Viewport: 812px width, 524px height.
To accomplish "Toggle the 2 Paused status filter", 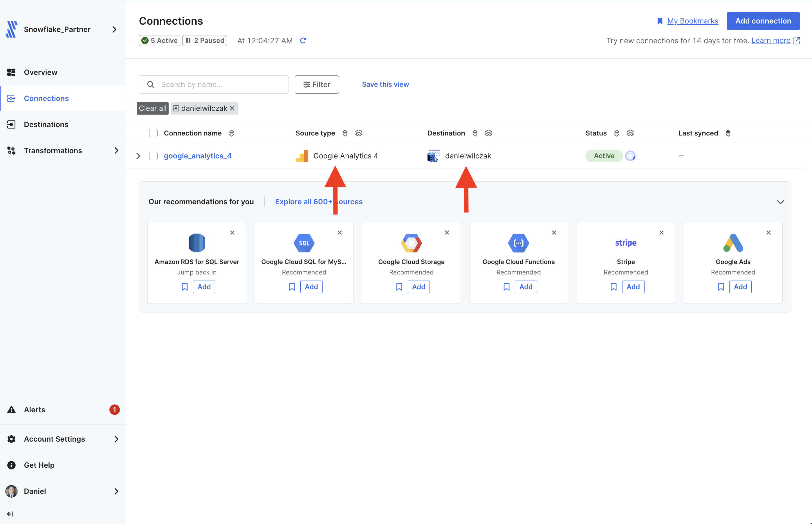I will point(205,41).
